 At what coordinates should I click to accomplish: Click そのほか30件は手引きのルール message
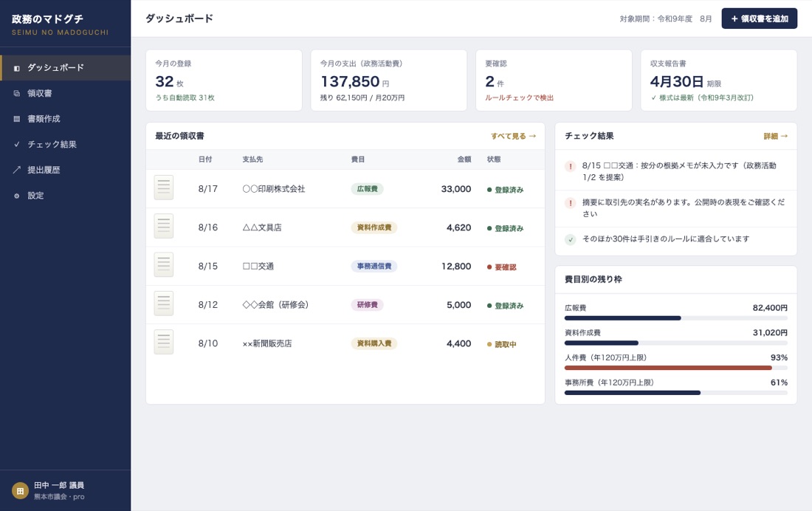(665, 239)
